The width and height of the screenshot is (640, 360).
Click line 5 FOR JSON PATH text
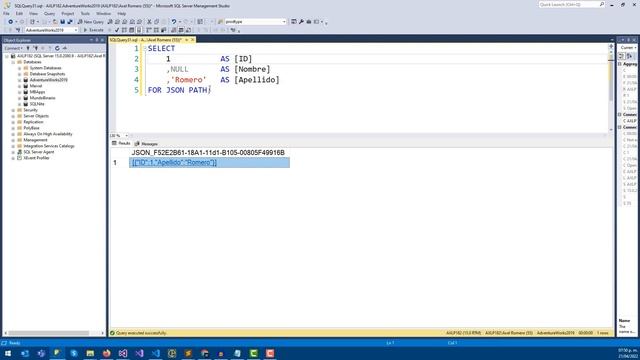(179, 90)
